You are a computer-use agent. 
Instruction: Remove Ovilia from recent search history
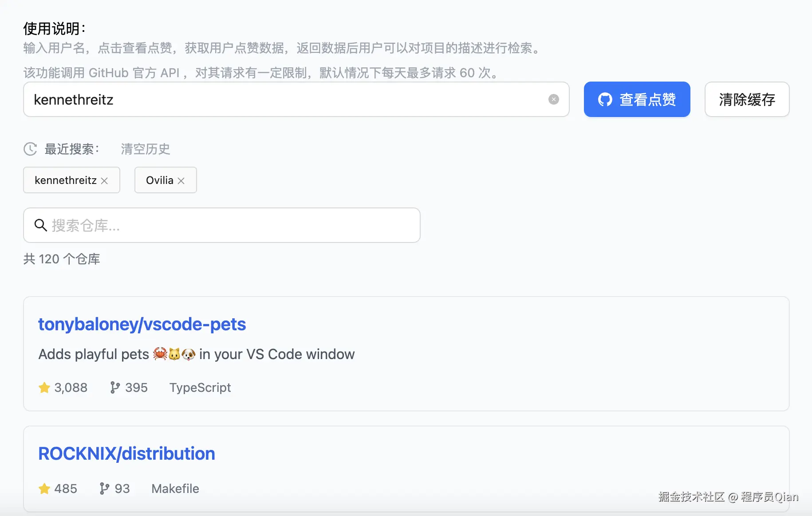click(x=181, y=180)
